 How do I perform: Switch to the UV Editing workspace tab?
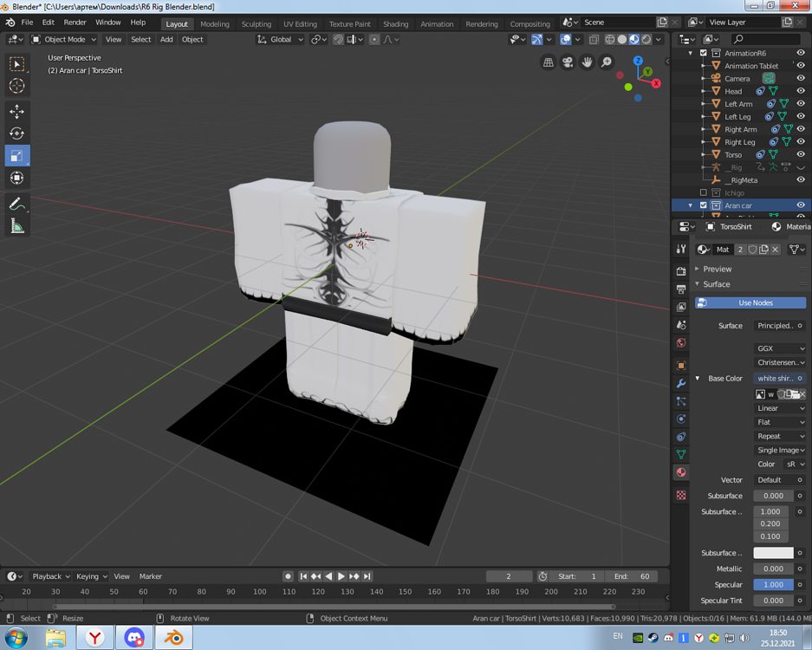300,23
